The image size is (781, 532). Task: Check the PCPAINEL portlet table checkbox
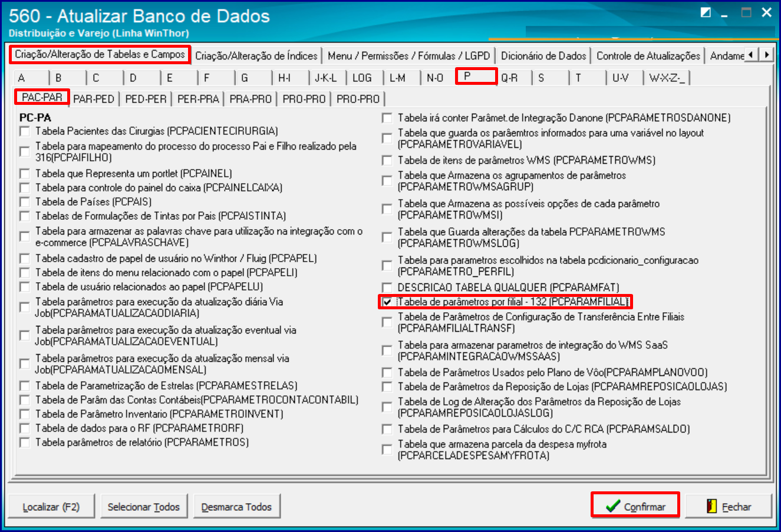[x=25, y=174]
